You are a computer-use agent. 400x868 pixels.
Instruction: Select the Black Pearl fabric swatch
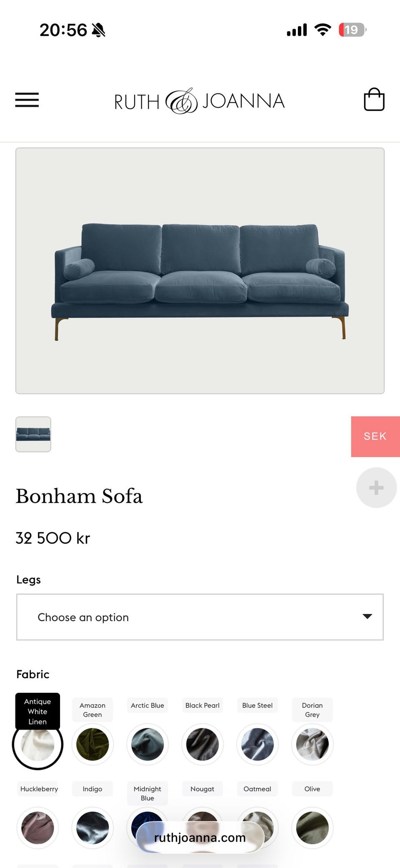202,745
